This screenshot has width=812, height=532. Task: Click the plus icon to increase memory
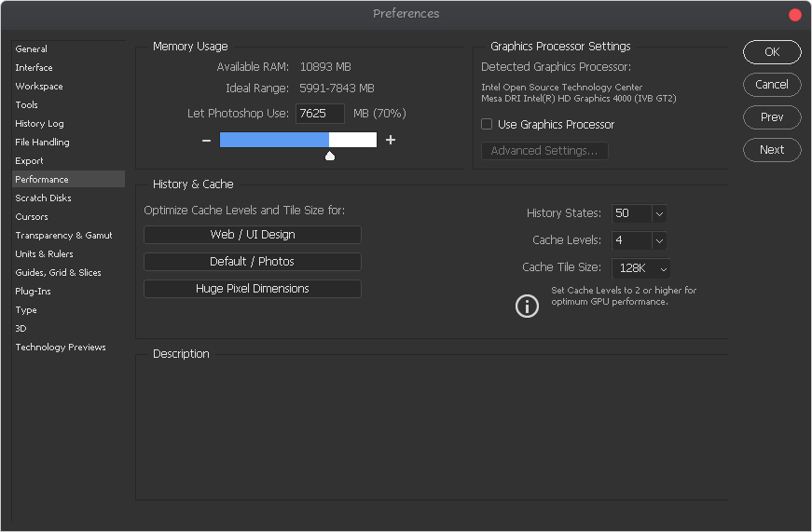(391, 140)
